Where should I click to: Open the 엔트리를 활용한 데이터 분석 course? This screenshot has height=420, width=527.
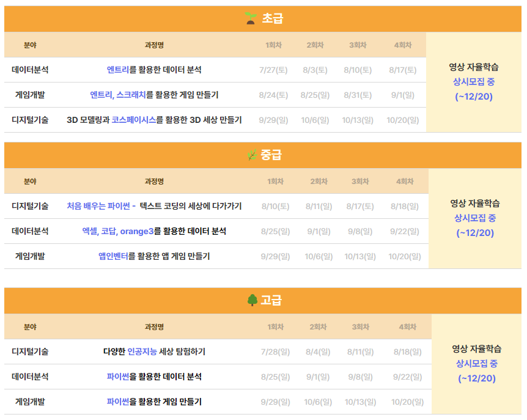point(154,70)
